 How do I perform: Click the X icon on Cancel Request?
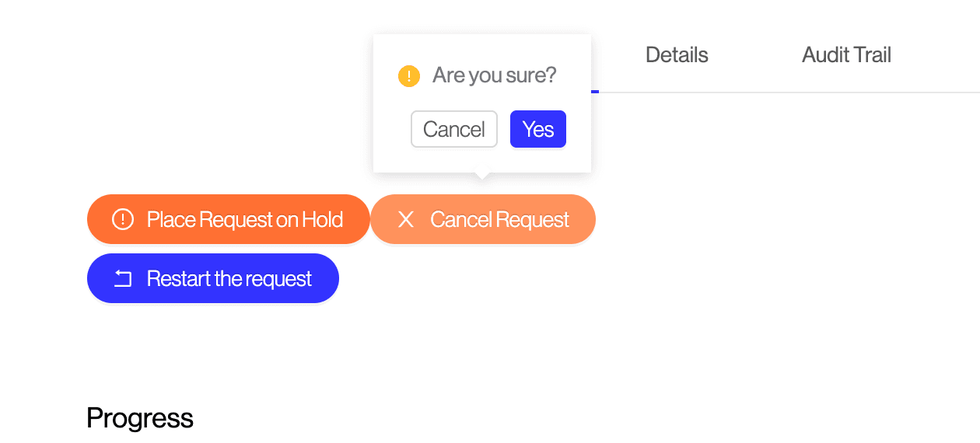[405, 220]
